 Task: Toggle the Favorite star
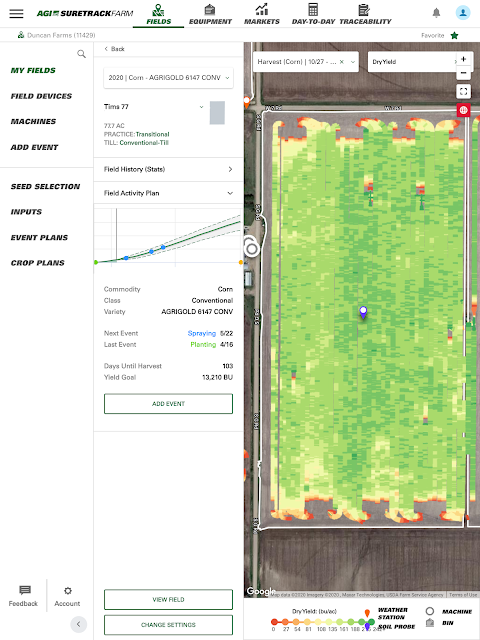(x=454, y=36)
